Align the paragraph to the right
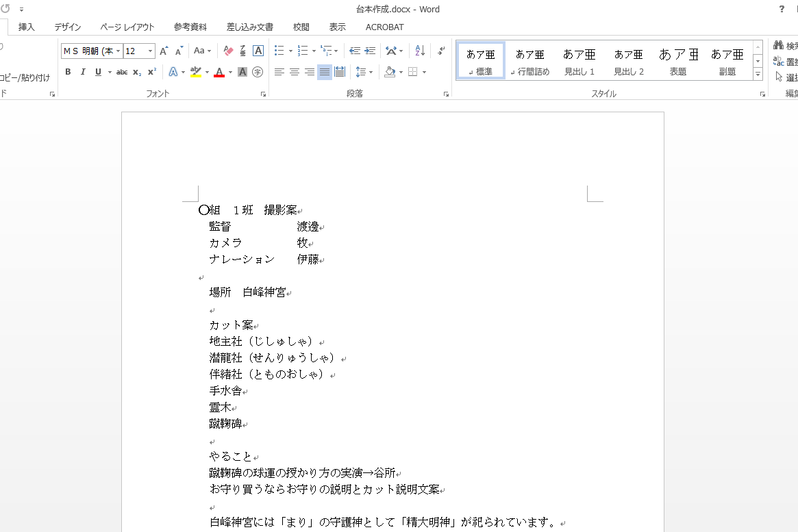The height and width of the screenshot is (532, 798). [x=310, y=72]
